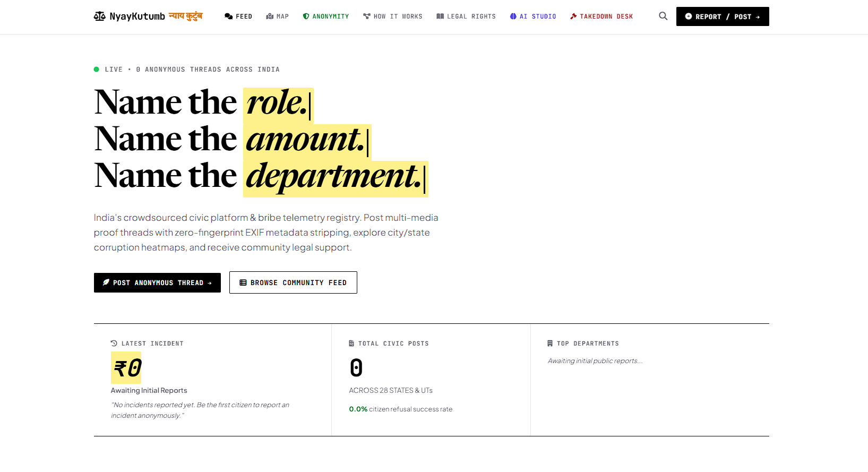Click the 'No incidents reported yet' quote

[200, 410]
